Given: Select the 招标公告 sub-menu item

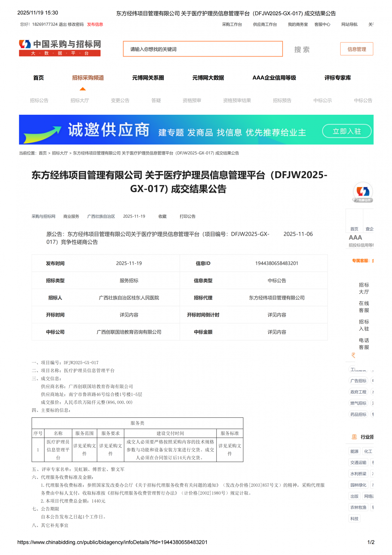Looking at the screenshot, I should pos(39,100).
